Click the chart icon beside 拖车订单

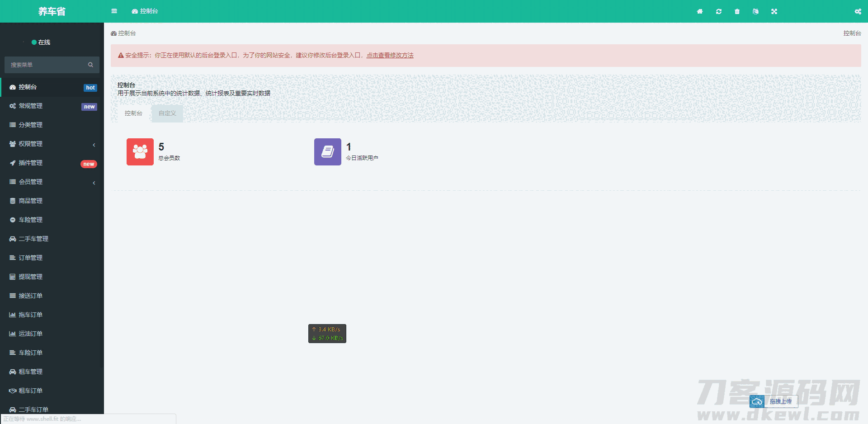(x=13, y=315)
